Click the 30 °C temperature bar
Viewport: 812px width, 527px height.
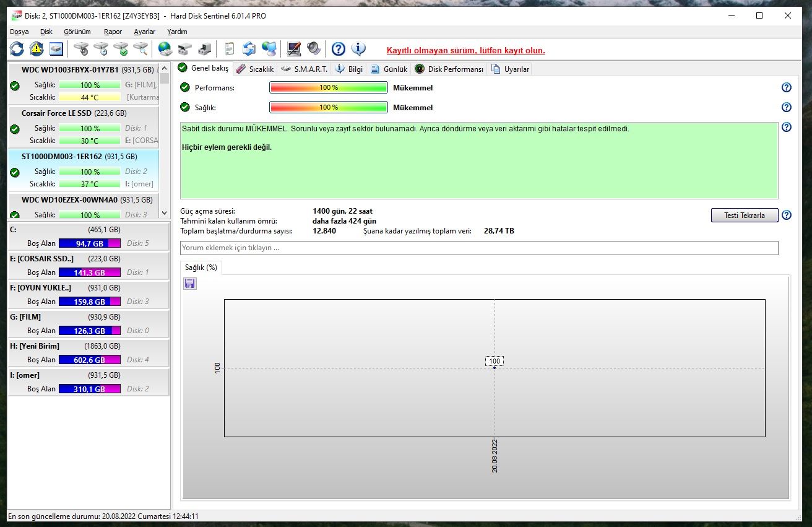(x=90, y=141)
